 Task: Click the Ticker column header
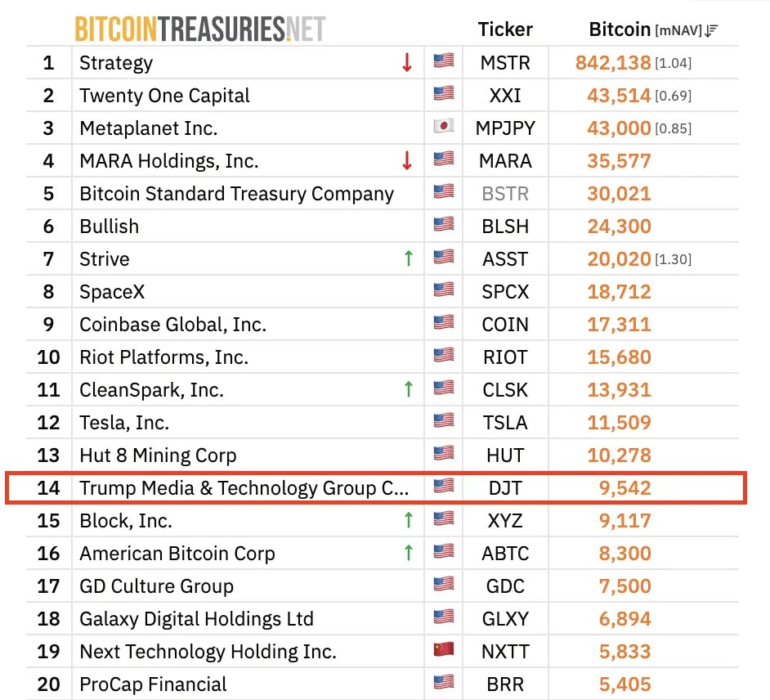505,29
